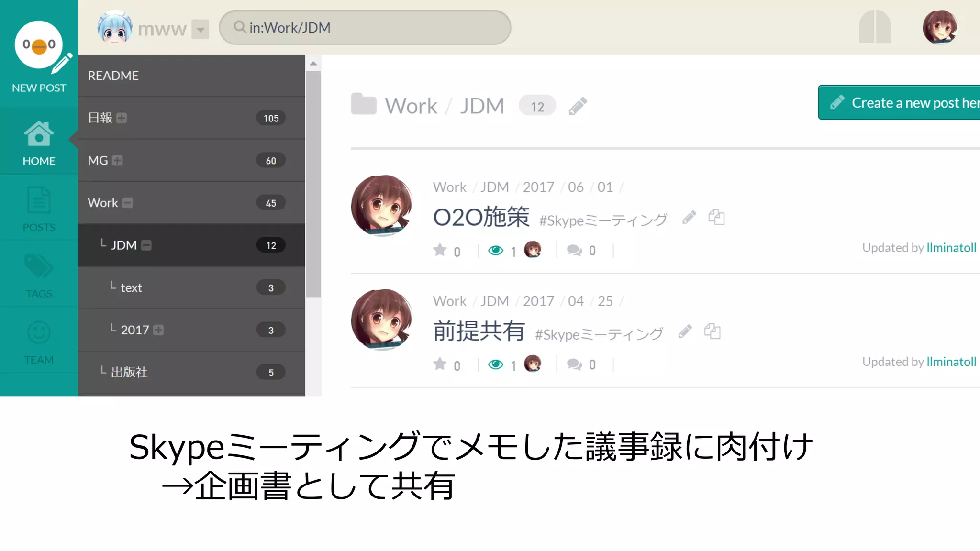Collapse the Work category
The image size is (980, 551).
(127, 203)
